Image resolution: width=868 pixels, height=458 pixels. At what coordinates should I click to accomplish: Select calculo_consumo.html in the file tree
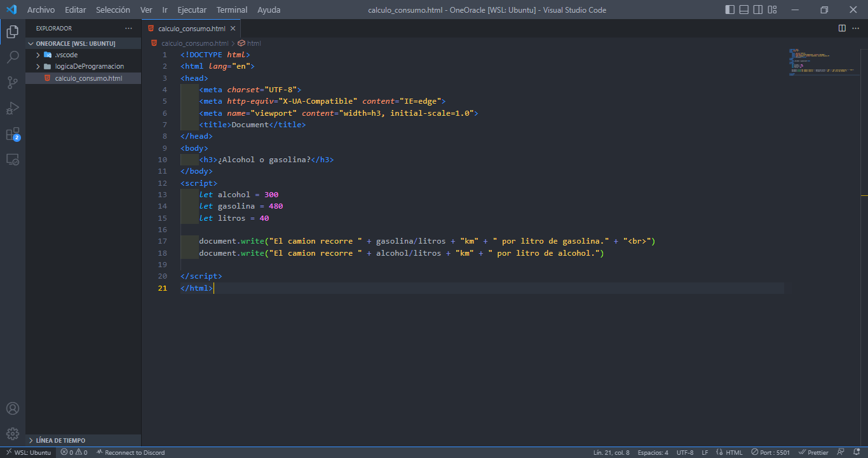[x=83, y=78]
